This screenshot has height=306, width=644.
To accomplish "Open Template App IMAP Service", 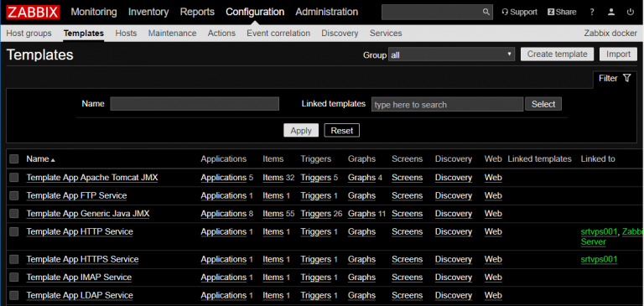I will tap(79, 277).
